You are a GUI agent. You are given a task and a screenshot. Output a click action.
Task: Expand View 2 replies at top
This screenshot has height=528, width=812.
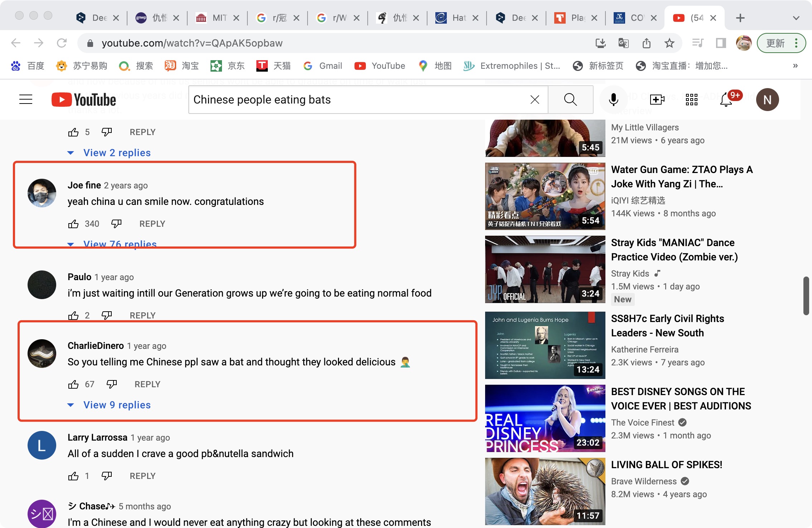[x=117, y=153]
